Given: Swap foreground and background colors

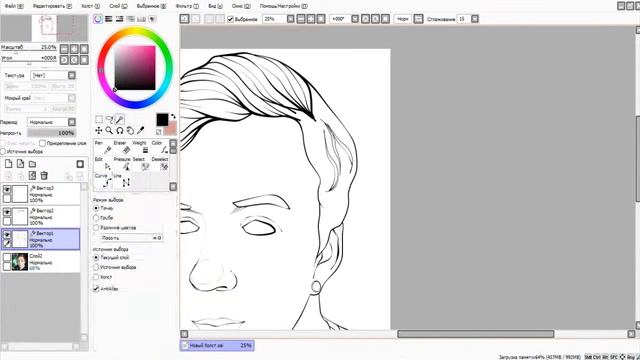Looking at the screenshot, I should coord(173,117).
